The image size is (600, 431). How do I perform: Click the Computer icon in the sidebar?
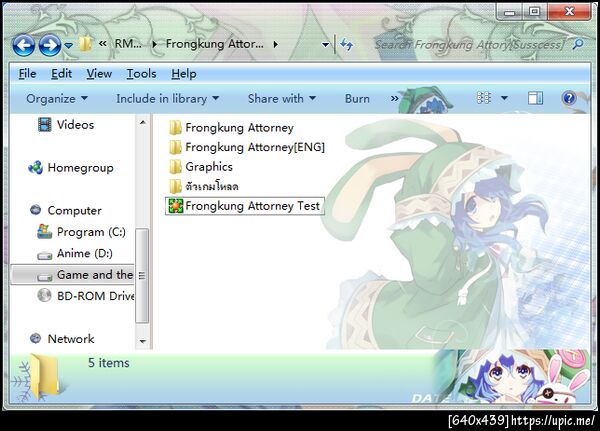(x=36, y=210)
